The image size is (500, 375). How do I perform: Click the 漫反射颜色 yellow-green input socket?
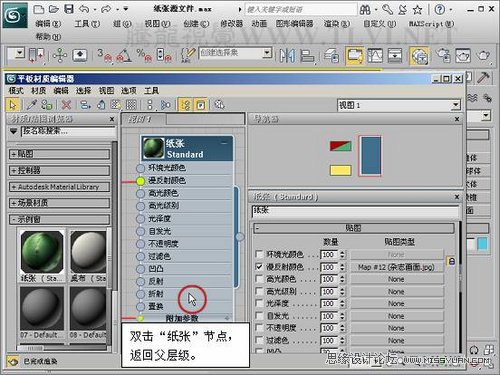click(141, 181)
